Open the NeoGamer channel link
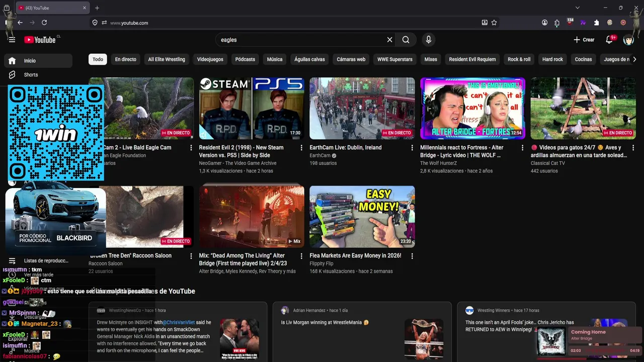 tap(237, 163)
